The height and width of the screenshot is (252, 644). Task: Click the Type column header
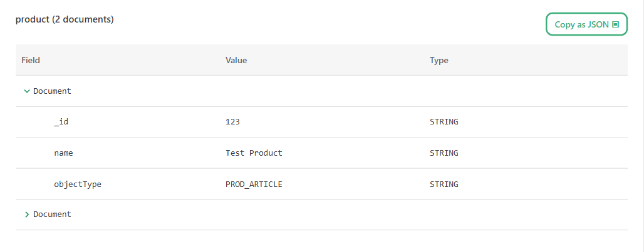439,60
